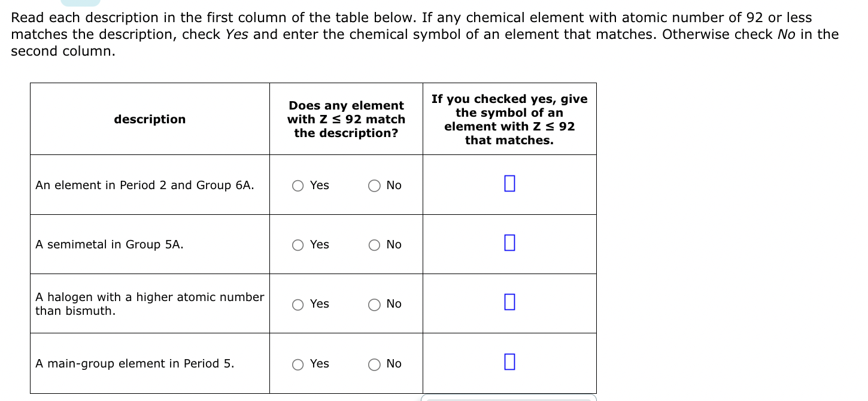
Task: Select Yes for the Period 2 Group 6A element
Action: 298,186
